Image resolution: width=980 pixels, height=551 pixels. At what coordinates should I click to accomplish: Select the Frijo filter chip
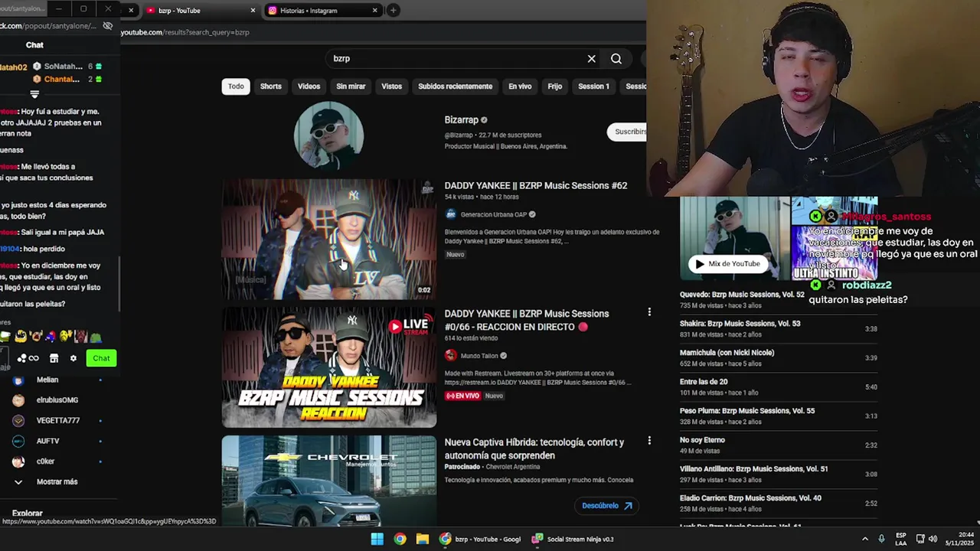click(x=555, y=86)
